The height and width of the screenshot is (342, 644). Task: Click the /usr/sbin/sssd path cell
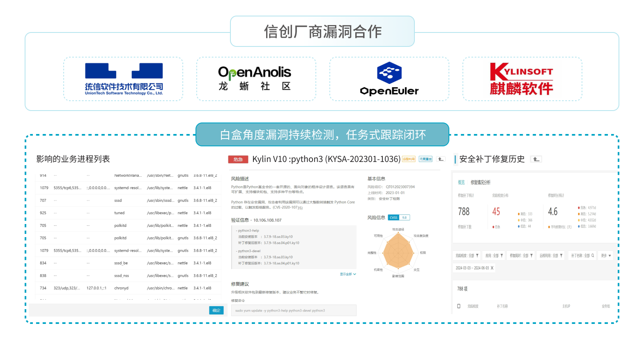pyautogui.click(x=160, y=201)
